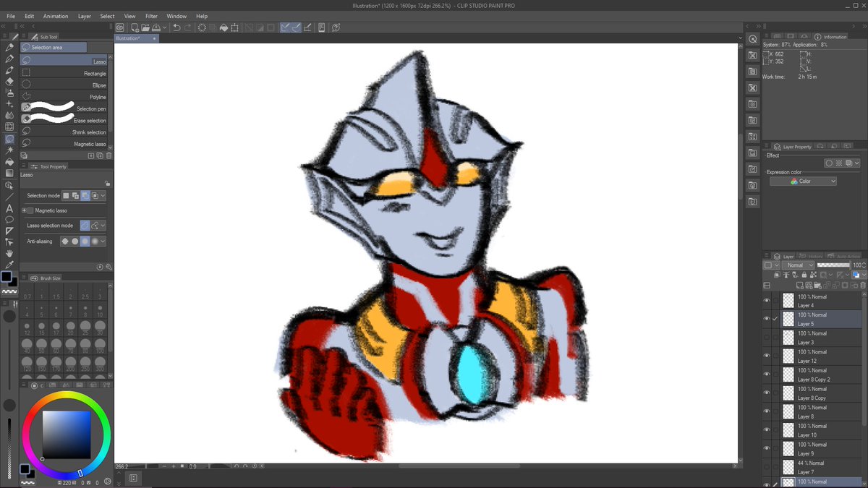Open the help question mark icon
This screenshot has width=868, height=488.
(x=336, y=27)
